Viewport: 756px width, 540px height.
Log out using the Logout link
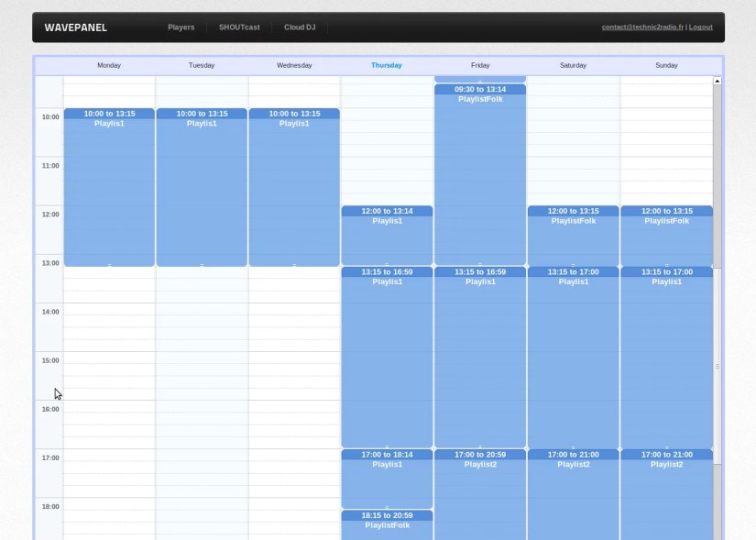tap(701, 27)
